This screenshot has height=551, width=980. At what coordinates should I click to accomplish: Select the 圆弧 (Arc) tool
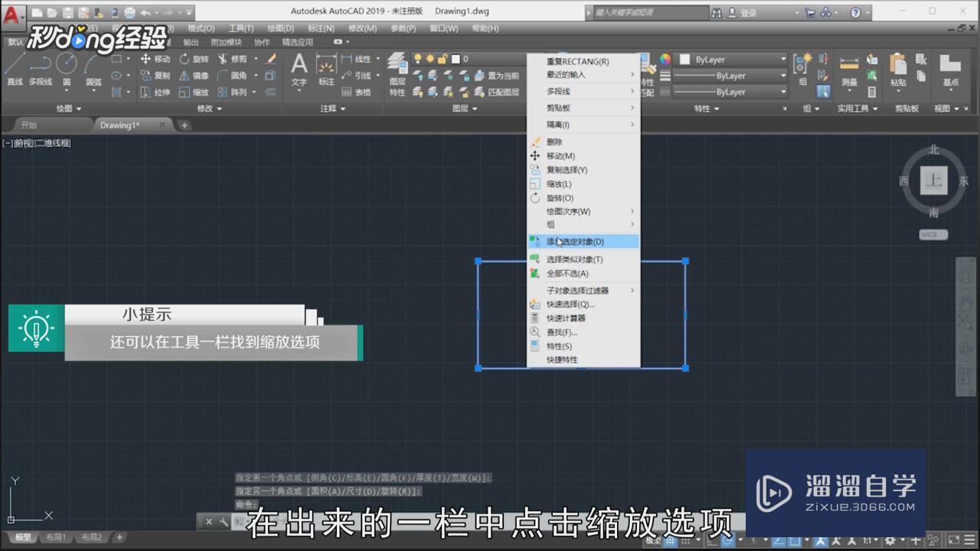pos(93,70)
